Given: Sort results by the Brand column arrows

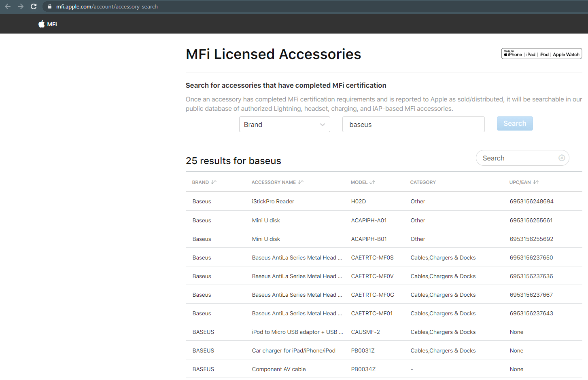Looking at the screenshot, I should pyautogui.click(x=214, y=182).
